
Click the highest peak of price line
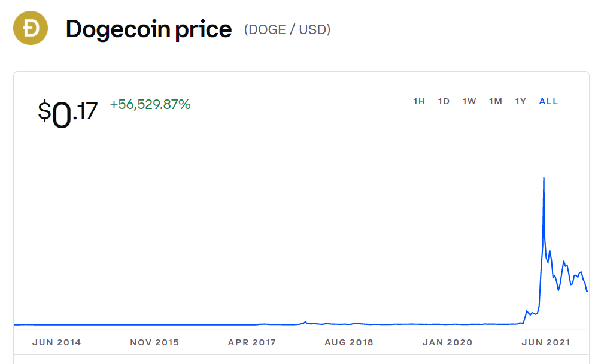coord(544,178)
